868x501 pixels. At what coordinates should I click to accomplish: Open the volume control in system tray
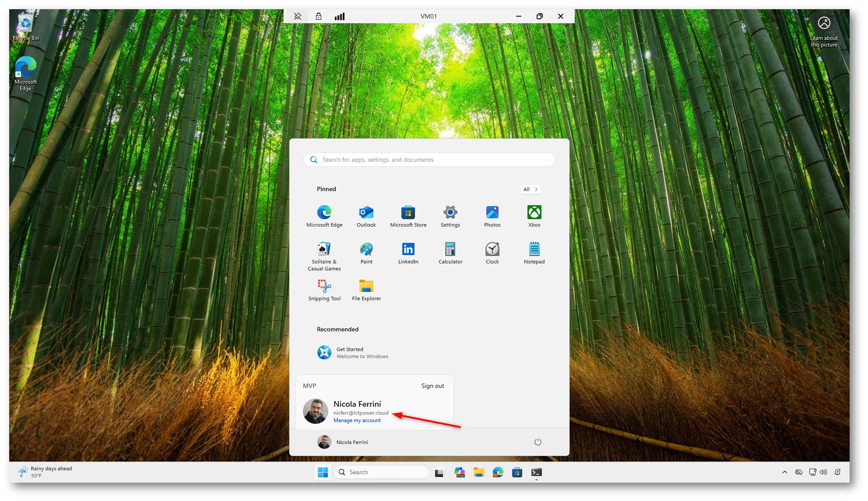pos(823,472)
